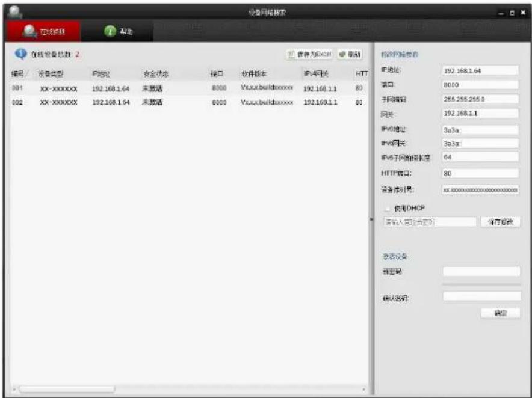532x398 pixels.
Task: Select device row numbered 001
Action: pos(190,88)
